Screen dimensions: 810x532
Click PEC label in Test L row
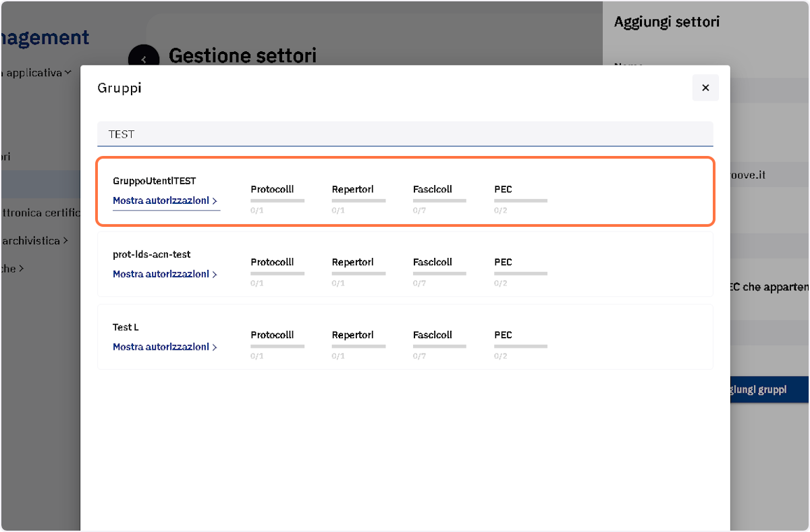point(503,335)
